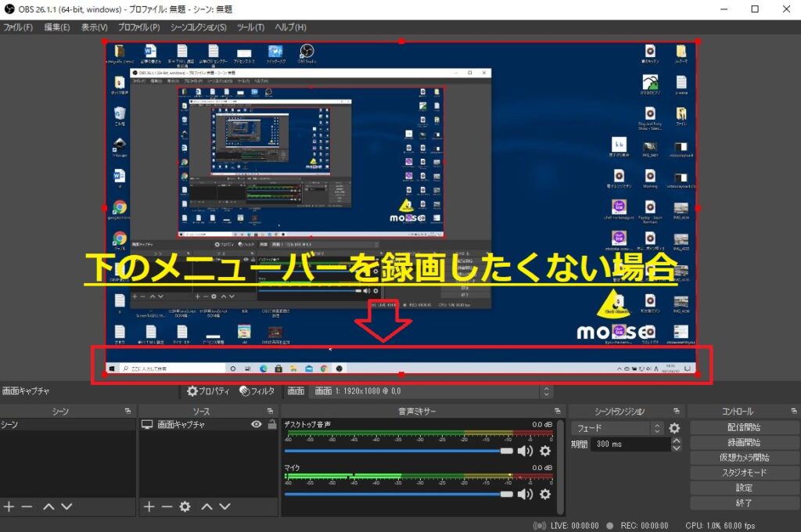Click the 録画開始 start recording button

point(744,443)
